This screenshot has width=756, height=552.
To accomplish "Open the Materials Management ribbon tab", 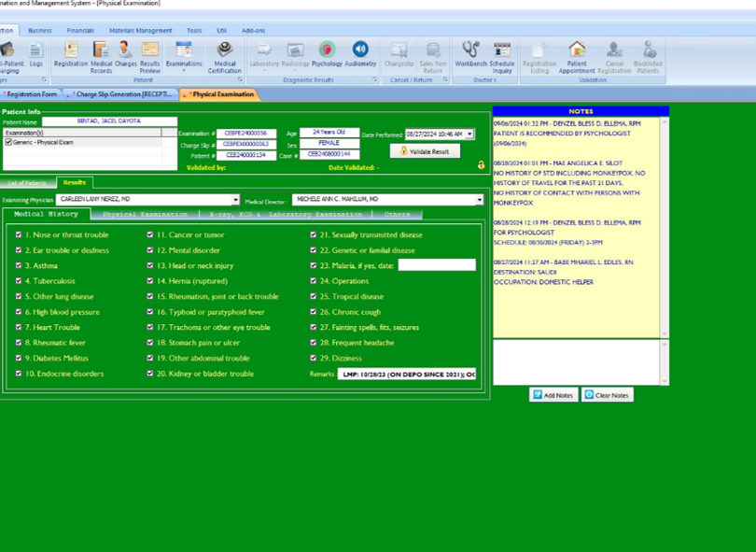I will [140, 31].
